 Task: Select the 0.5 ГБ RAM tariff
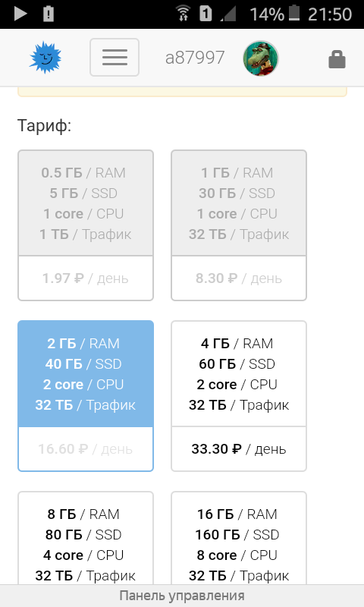[x=86, y=225]
